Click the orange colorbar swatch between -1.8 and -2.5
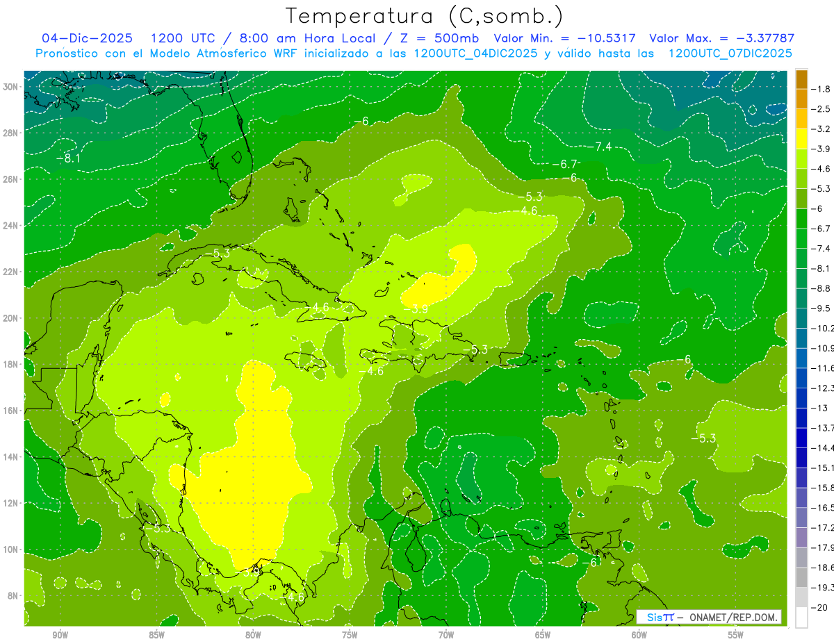The height and width of the screenshot is (644, 834). (x=801, y=99)
